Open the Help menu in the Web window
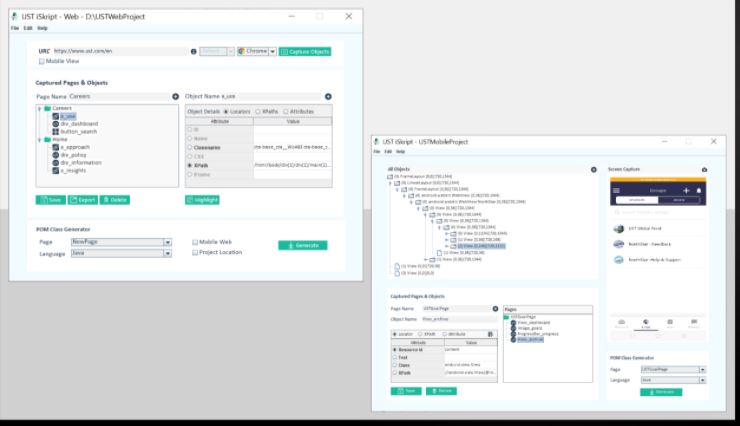Image resolution: width=740 pixels, height=426 pixels. [x=42, y=28]
